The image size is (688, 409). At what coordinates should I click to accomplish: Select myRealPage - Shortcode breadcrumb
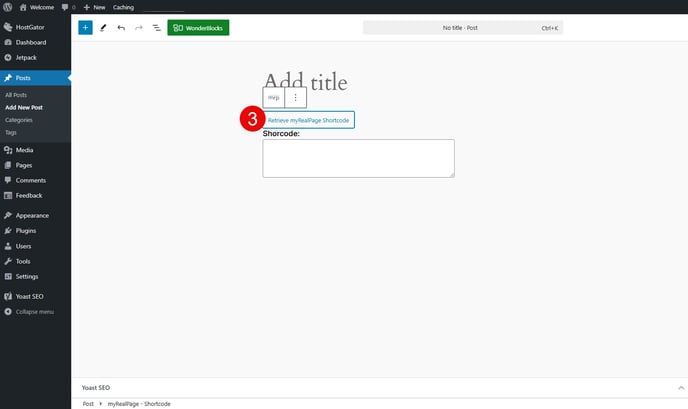click(139, 404)
